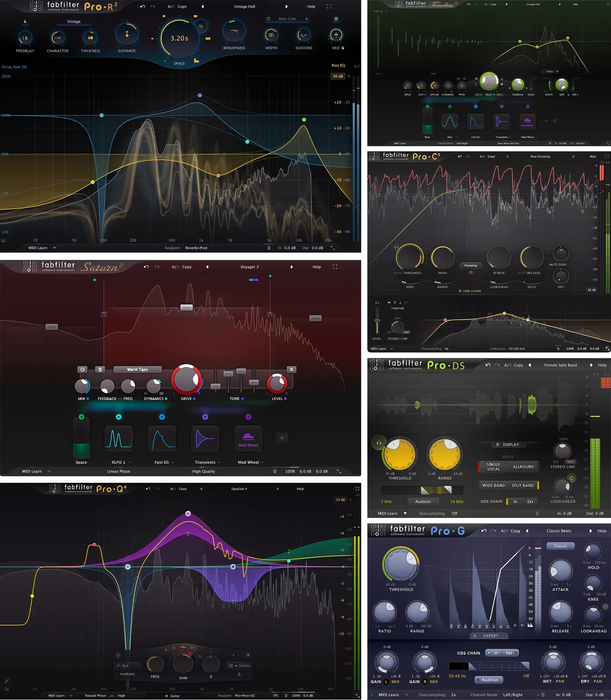Click the Pro-Q4 band split scissors icon
Image resolution: width=611 pixels, height=700 pixels.
coord(239,674)
